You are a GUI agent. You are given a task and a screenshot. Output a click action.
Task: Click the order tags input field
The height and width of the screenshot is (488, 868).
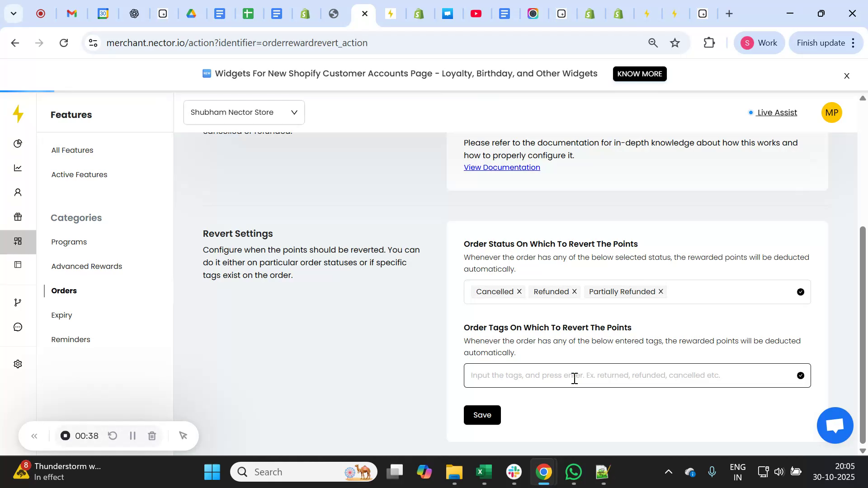pyautogui.click(x=588, y=375)
